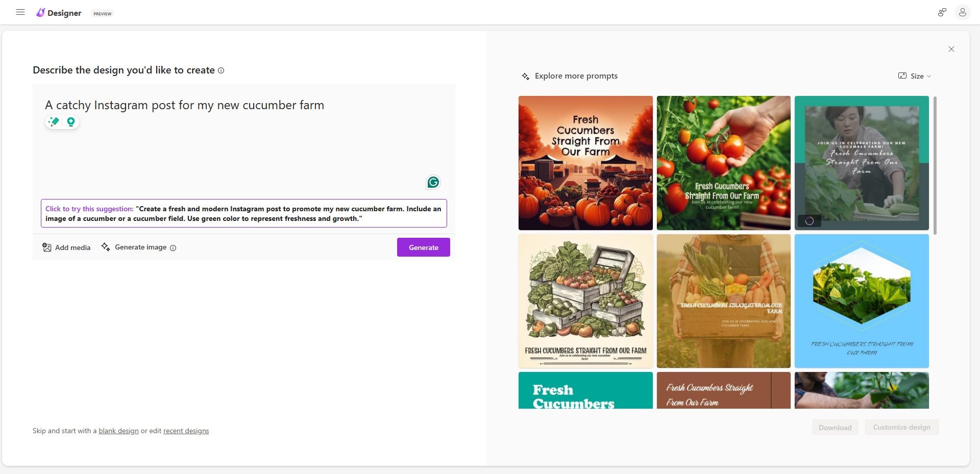The image size is (980, 474).
Task: Open a blank design via the link
Action: tap(118, 431)
